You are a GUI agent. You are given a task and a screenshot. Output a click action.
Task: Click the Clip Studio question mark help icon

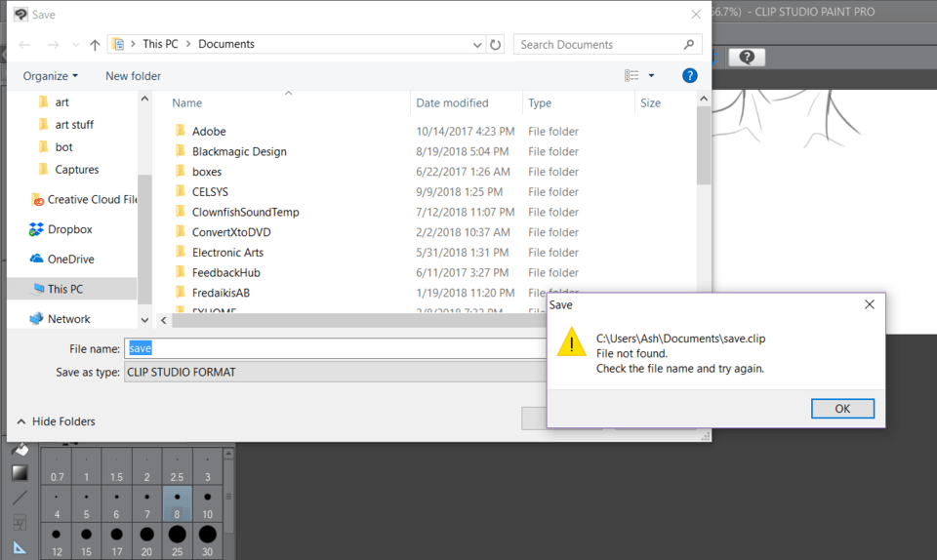click(747, 58)
